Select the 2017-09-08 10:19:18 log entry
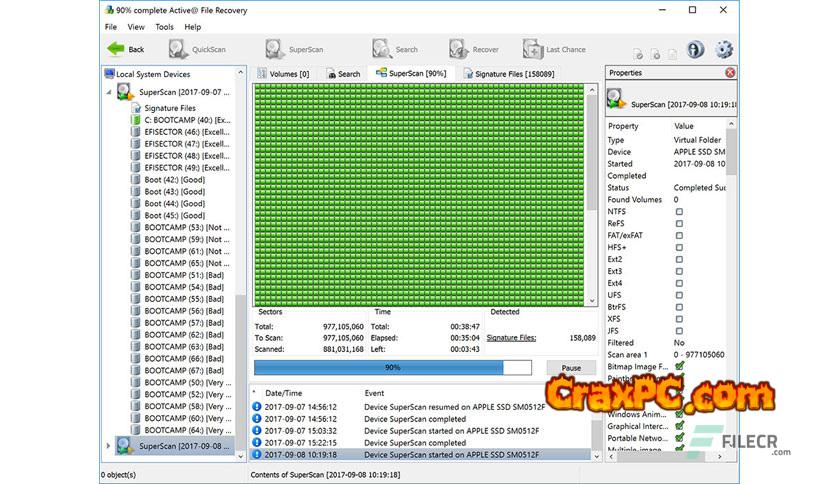The height and width of the screenshot is (484, 836). point(420,455)
